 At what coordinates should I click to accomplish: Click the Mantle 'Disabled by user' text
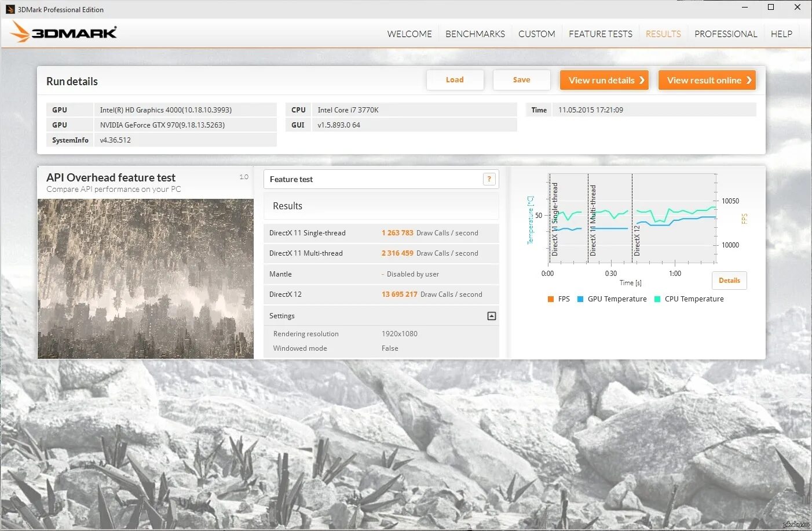point(413,274)
